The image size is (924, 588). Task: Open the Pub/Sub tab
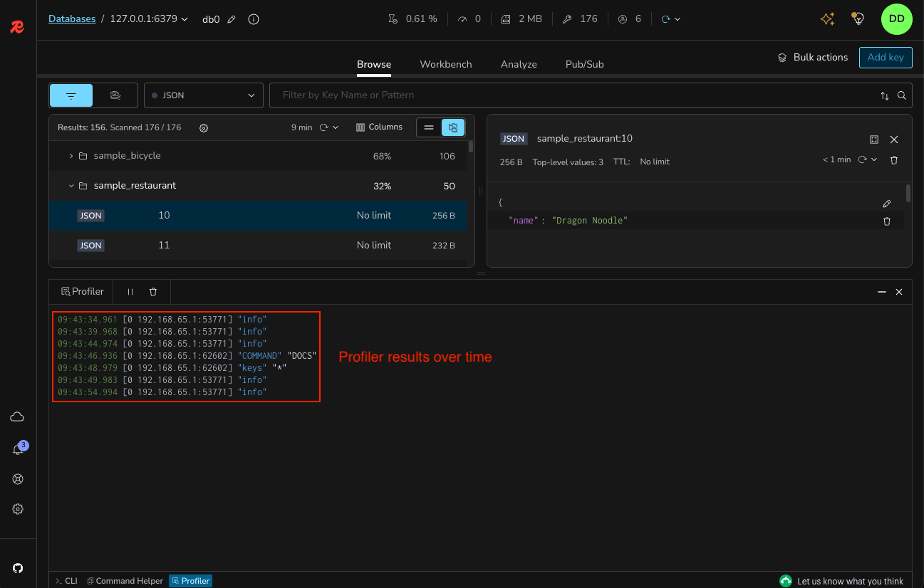coord(584,64)
